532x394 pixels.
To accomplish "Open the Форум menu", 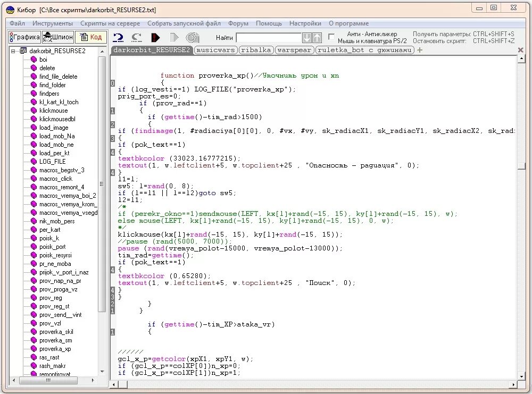I will [238, 23].
